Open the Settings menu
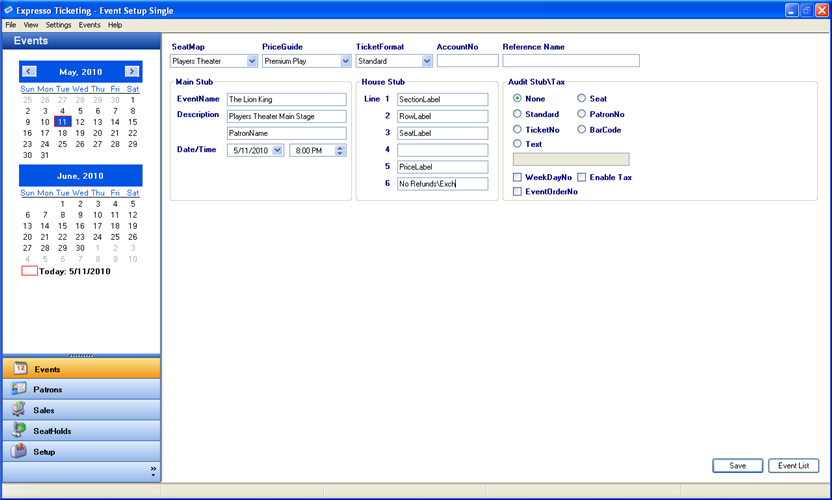 tap(58, 24)
